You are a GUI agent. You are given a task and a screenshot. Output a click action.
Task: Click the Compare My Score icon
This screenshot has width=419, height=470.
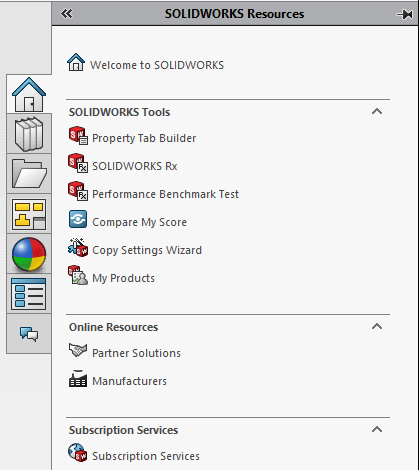click(78, 219)
